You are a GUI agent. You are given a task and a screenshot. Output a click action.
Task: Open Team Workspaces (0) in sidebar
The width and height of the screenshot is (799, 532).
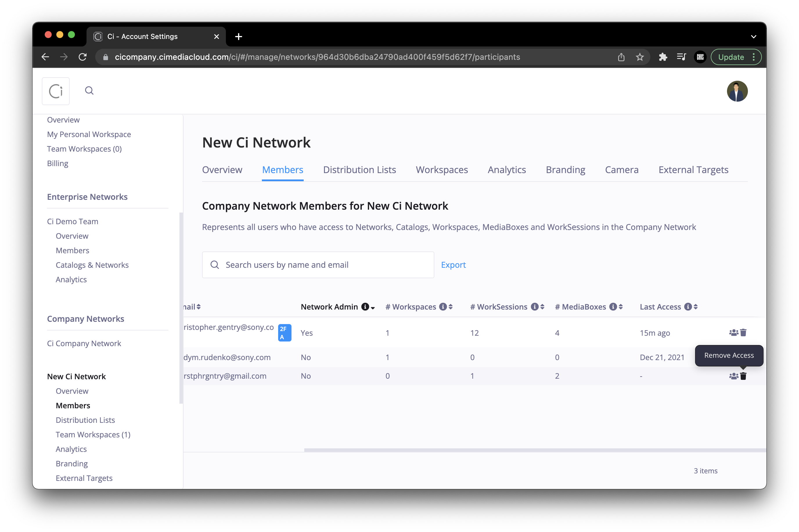point(84,149)
